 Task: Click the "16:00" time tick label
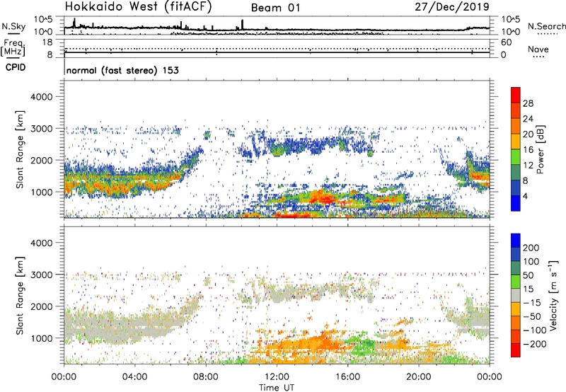[x=347, y=377]
